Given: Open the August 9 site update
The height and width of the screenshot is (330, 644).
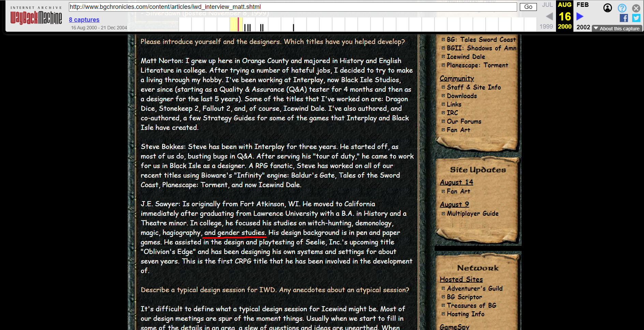Looking at the screenshot, I should (454, 205).
